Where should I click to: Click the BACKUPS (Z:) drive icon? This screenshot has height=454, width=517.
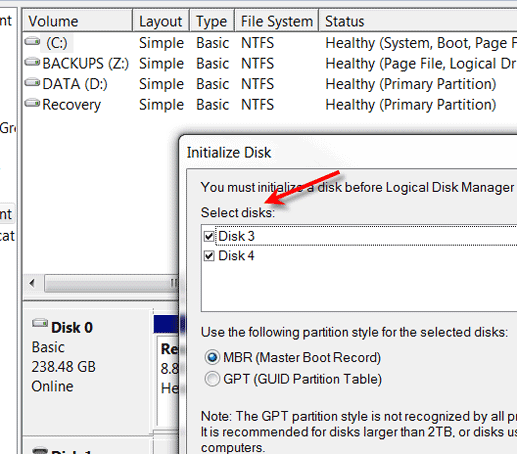click(x=32, y=62)
